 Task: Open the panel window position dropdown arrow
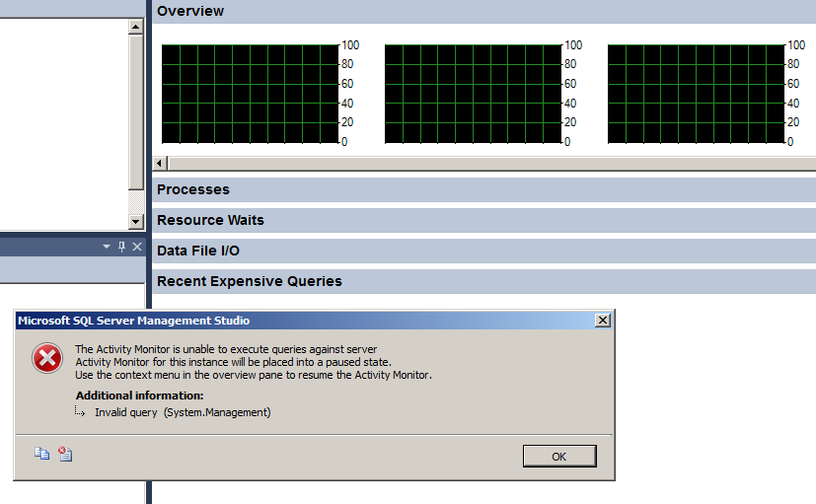106,247
